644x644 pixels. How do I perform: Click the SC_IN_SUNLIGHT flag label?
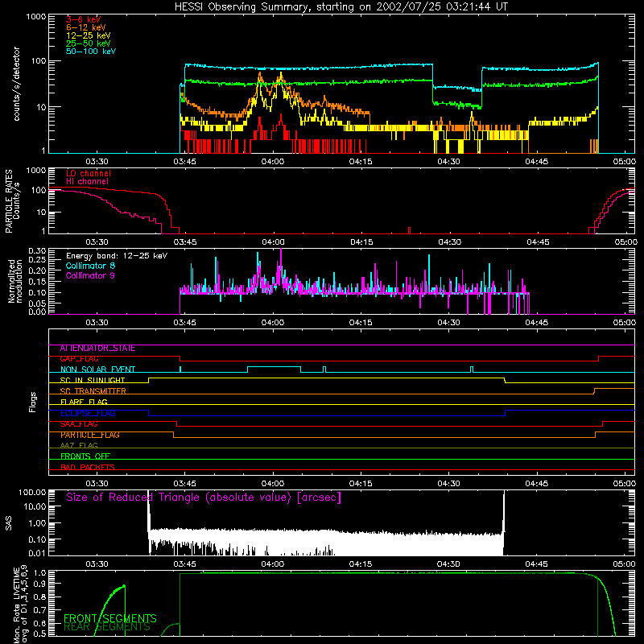point(93,380)
